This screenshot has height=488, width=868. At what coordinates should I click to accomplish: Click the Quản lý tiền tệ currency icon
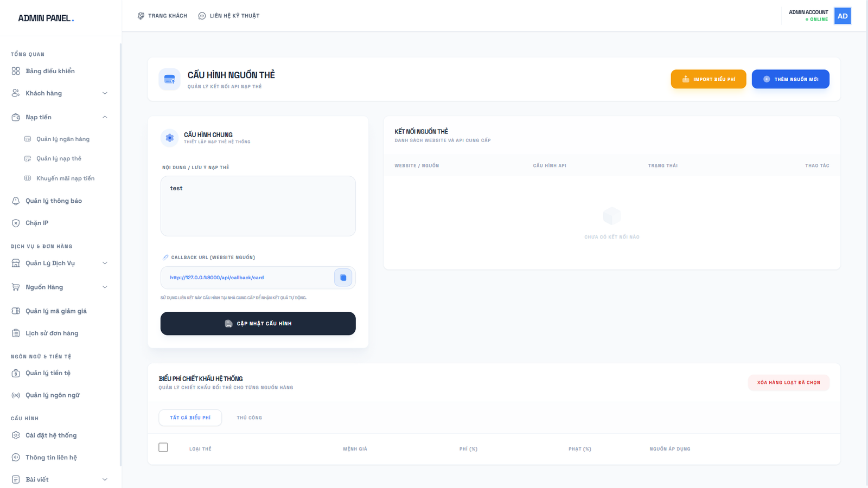pyautogui.click(x=16, y=373)
